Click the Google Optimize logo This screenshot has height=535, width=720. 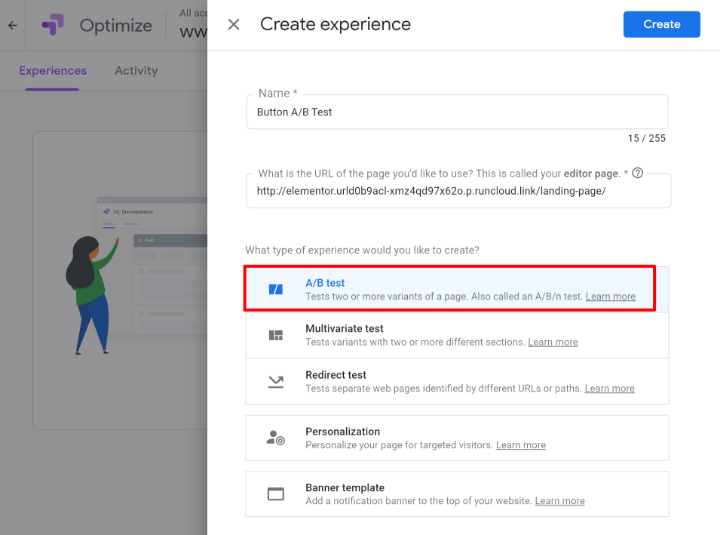tap(52, 25)
